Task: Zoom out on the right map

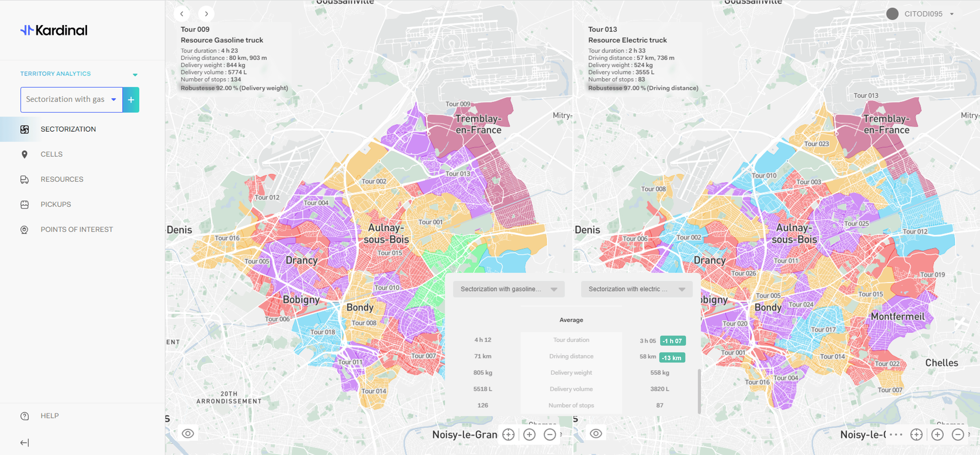Action: point(958,434)
